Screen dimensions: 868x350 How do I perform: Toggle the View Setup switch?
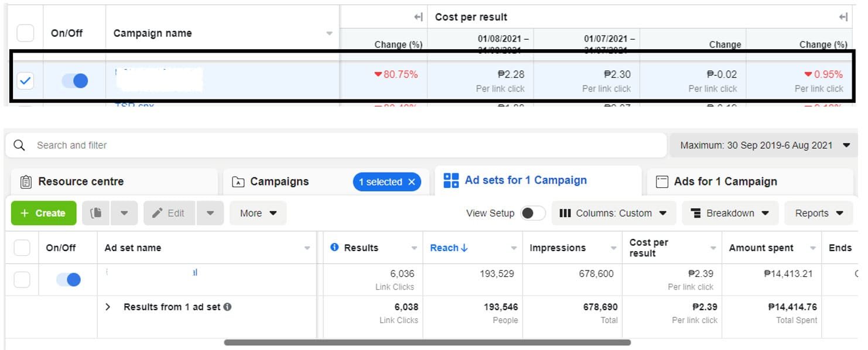point(532,213)
